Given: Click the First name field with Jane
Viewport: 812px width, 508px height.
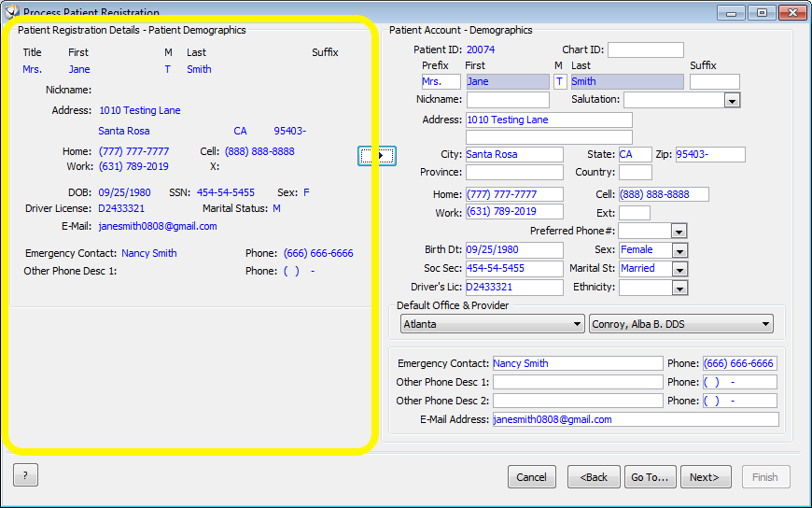Looking at the screenshot, I should click(x=508, y=81).
